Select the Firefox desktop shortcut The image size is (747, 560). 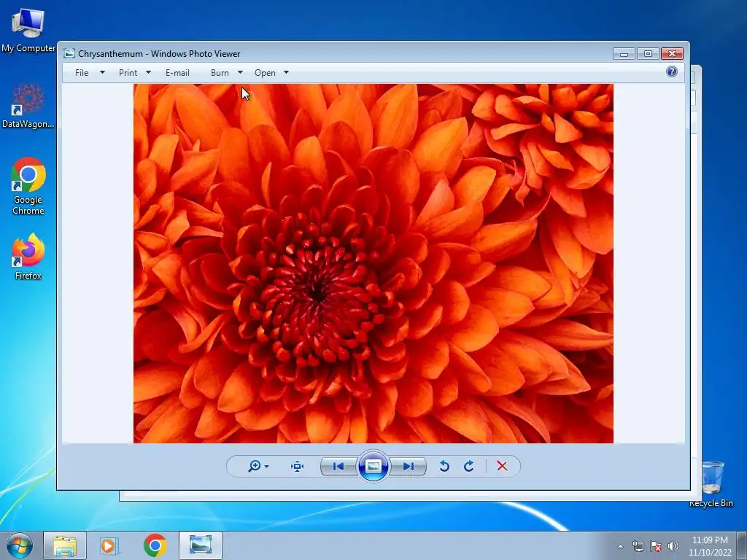[x=28, y=257]
